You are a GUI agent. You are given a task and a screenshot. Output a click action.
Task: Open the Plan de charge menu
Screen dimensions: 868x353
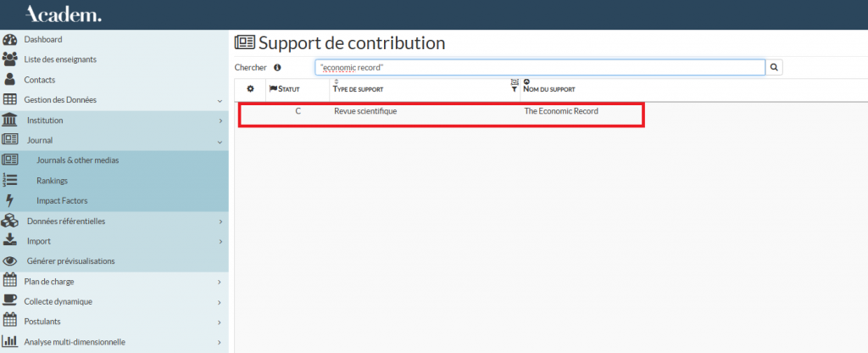click(51, 282)
